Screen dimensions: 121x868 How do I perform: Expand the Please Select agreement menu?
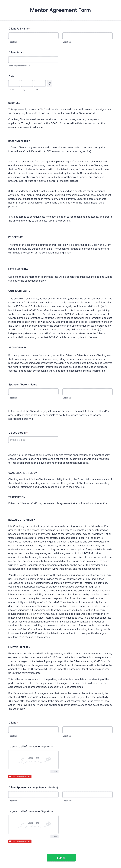[x=33, y=440]
